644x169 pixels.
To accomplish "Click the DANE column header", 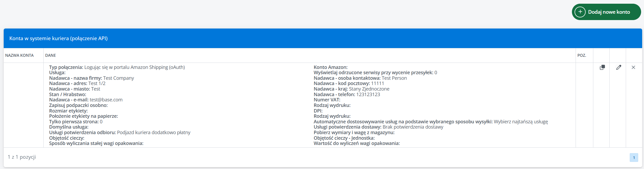I will (50, 55).
